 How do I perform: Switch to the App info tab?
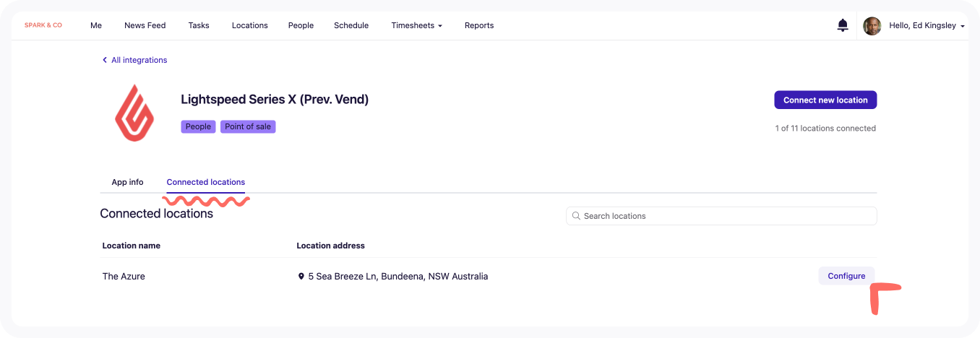pos(127,182)
